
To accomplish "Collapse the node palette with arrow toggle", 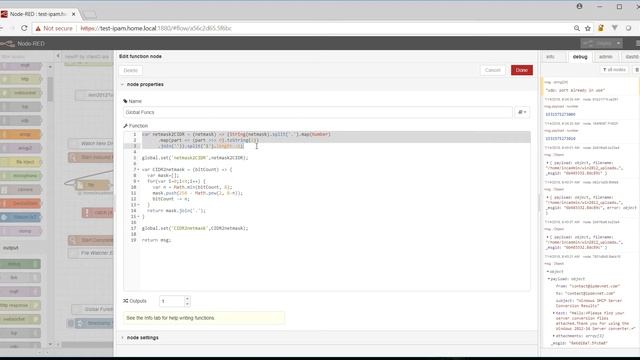I will click(58, 56).
